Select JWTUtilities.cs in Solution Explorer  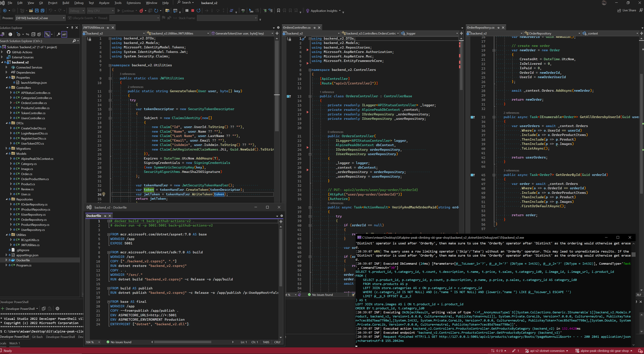[x=30, y=245]
